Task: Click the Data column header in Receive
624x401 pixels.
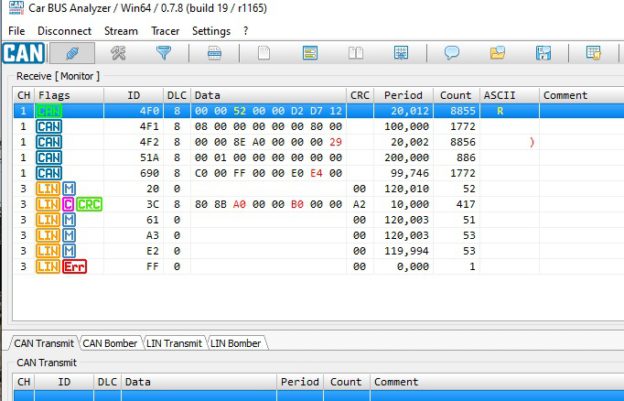Action: [x=268, y=95]
